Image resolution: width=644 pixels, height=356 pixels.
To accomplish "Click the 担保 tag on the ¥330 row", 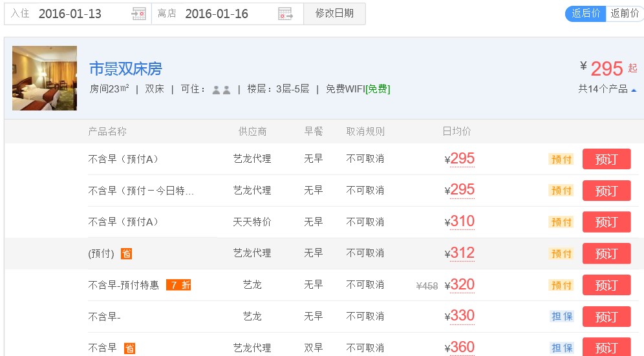I will click(x=561, y=317).
